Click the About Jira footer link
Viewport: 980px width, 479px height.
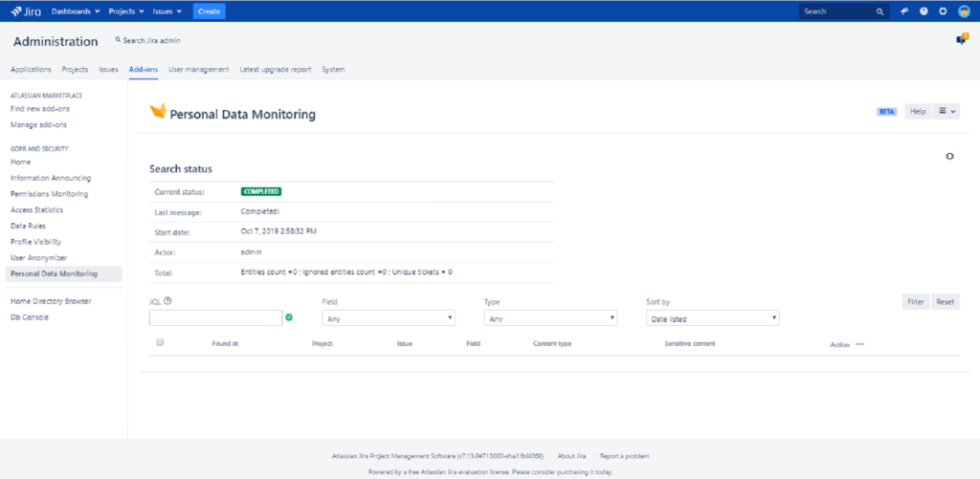(571, 456)
